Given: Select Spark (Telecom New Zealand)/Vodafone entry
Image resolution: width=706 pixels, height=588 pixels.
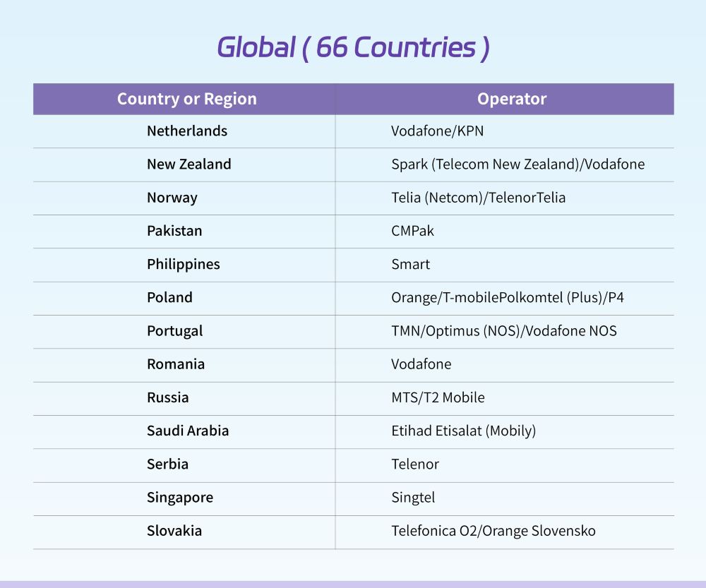Looking at the screenshot, I should click(517, 164).
